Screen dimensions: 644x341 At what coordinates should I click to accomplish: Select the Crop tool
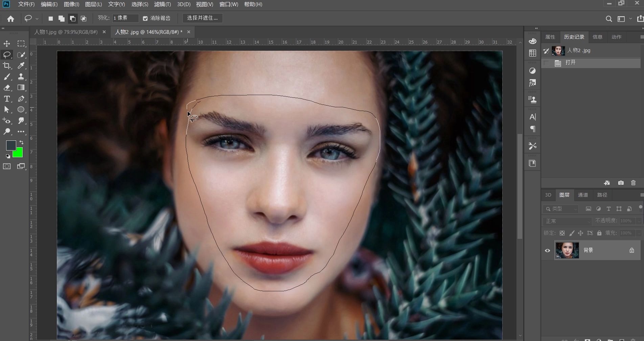coord(7,66)
